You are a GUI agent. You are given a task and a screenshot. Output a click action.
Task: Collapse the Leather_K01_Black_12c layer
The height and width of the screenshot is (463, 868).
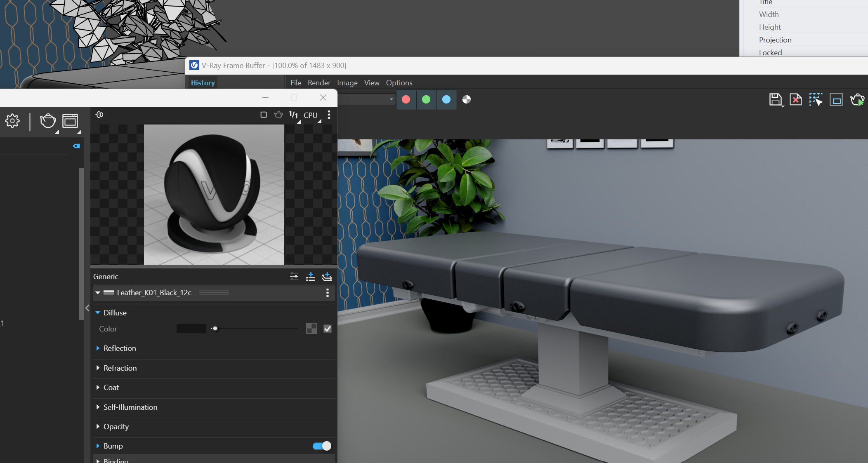coord(98,293)
